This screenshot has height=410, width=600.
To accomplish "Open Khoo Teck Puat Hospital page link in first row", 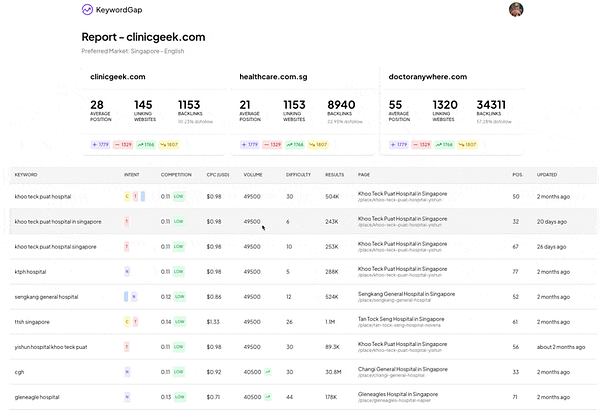I will coord(402,196).
